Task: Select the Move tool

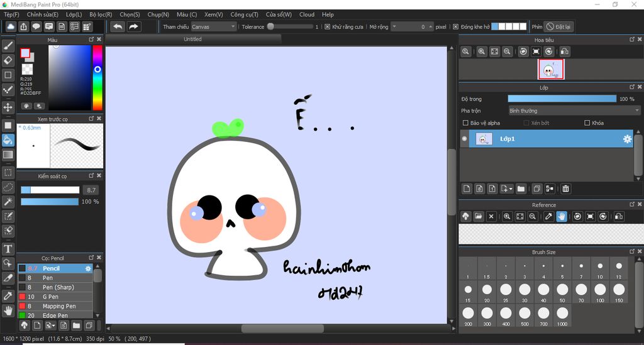Action: pyautogui.click(x=8, y=107)
